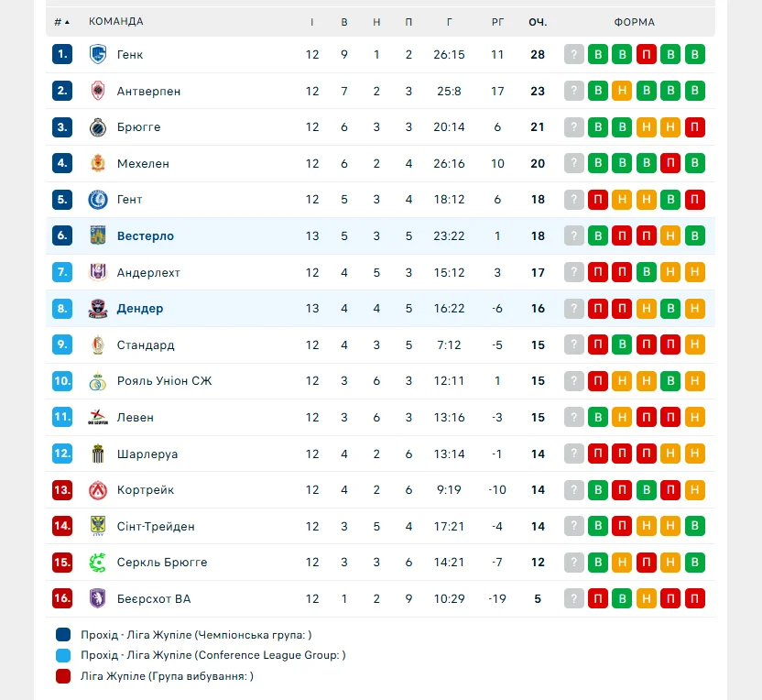762x700 pixels.
Task: Click the Anderlecht club crest icon
Action: coord(98,272)
